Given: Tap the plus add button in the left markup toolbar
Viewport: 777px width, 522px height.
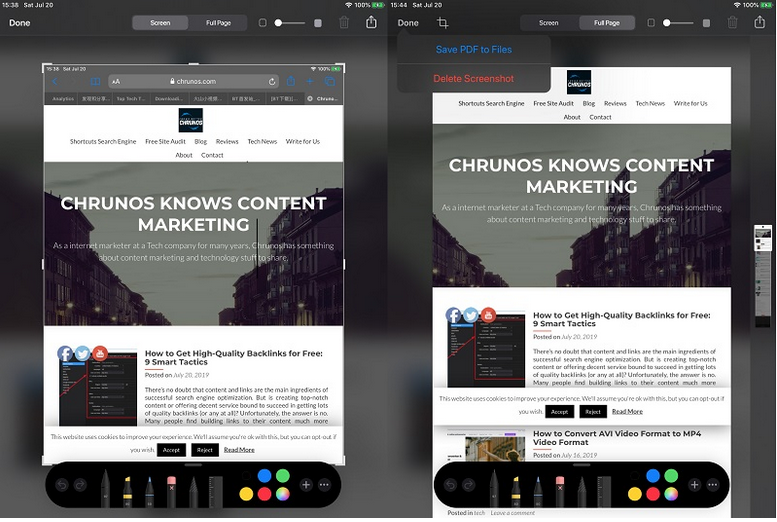Looking at the screenshot, I should coord(306,484).
